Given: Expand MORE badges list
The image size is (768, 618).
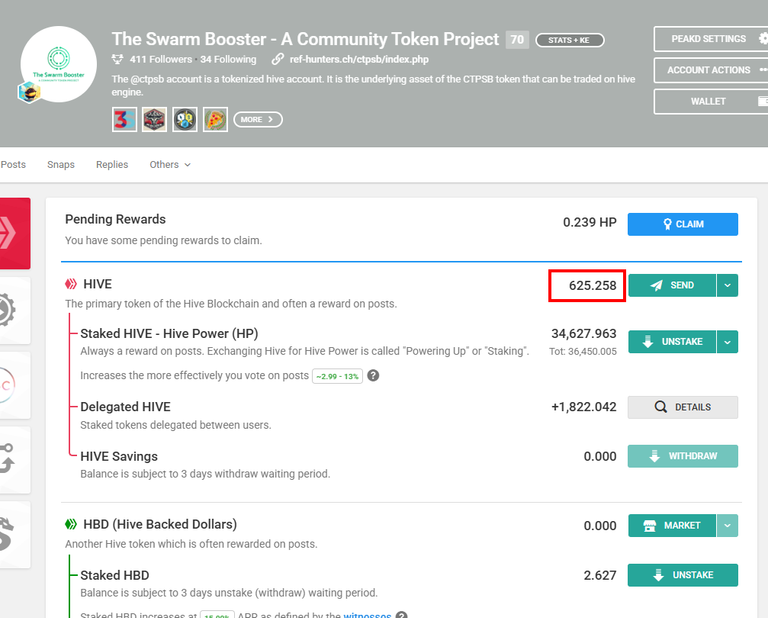Looking at the screenshot, I should (x=258, y=119).
